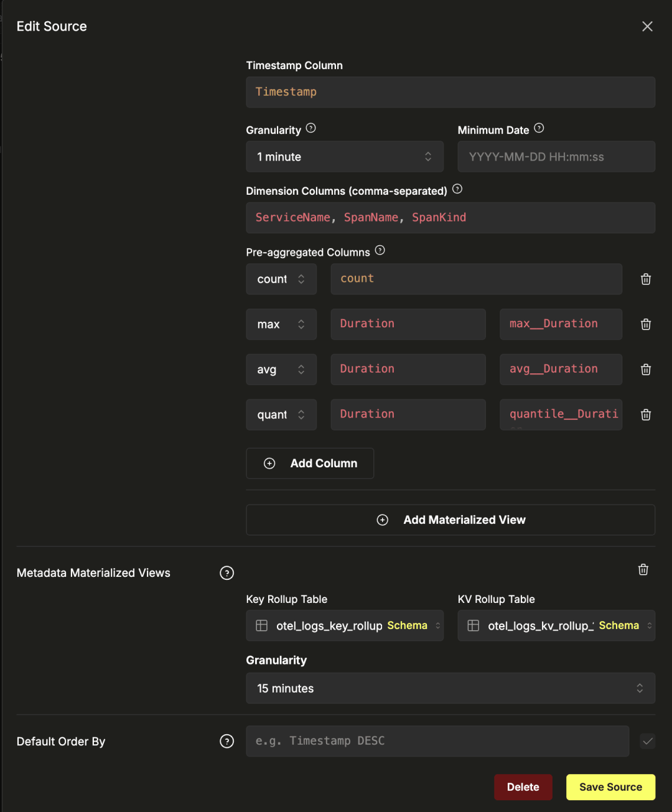The image size is (672, 812).
Task: Close the Edit Source dialog
Action: click(647, 26)
